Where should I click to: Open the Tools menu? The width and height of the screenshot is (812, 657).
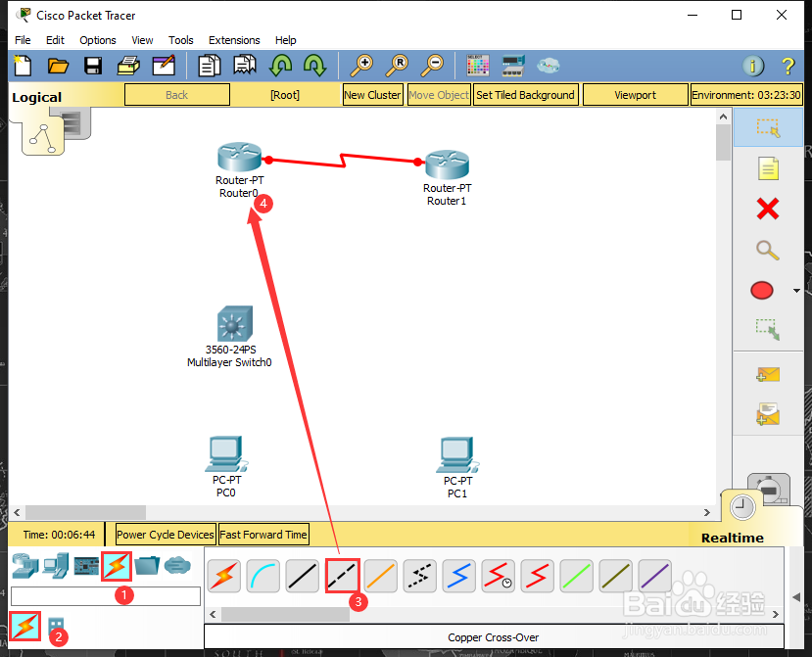181,40
